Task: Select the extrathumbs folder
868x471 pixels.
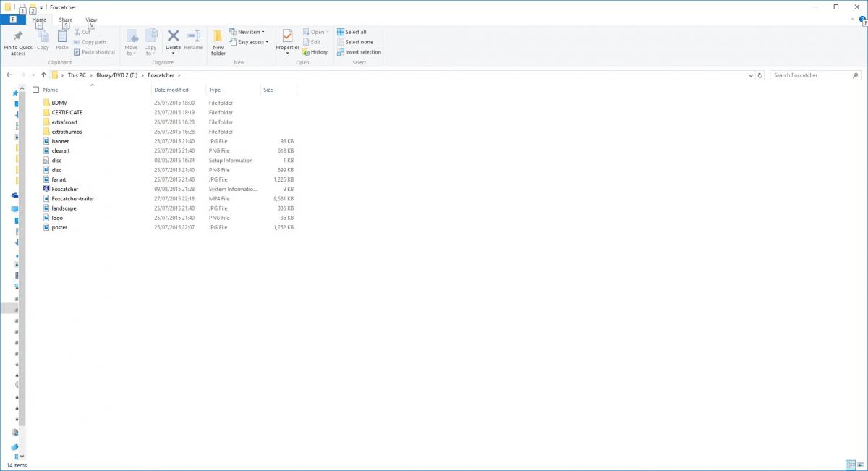Action: pyautogui.click(x=67, y=132)
